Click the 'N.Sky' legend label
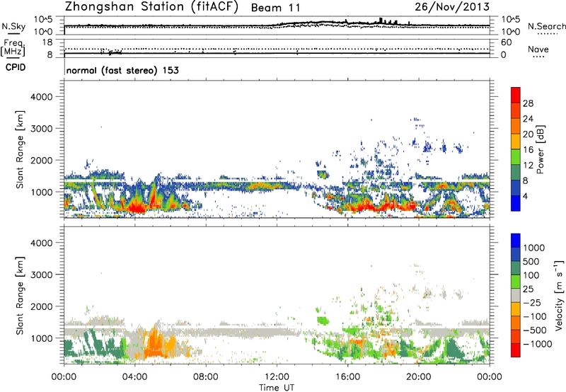Viewport: 566px width, 392px height. 13,26
